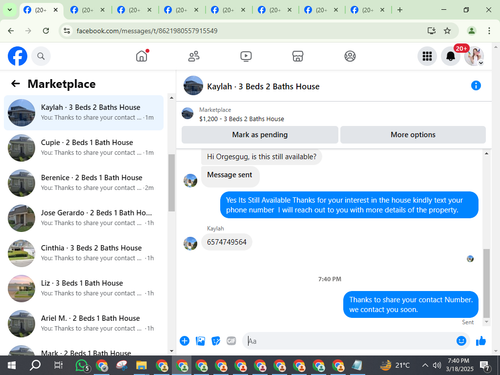
Task: Show hidden system tray icons chevron
Action: pos(425,366)
